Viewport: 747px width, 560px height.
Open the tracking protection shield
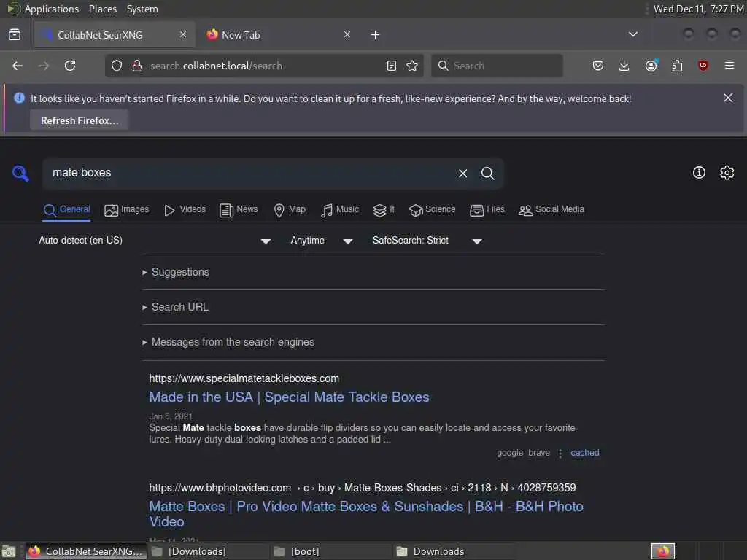pyautogui.click(x=117, y=66)
